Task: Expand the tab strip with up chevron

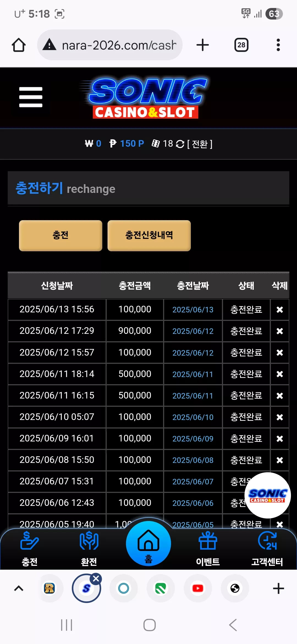Action: [19, 588]
